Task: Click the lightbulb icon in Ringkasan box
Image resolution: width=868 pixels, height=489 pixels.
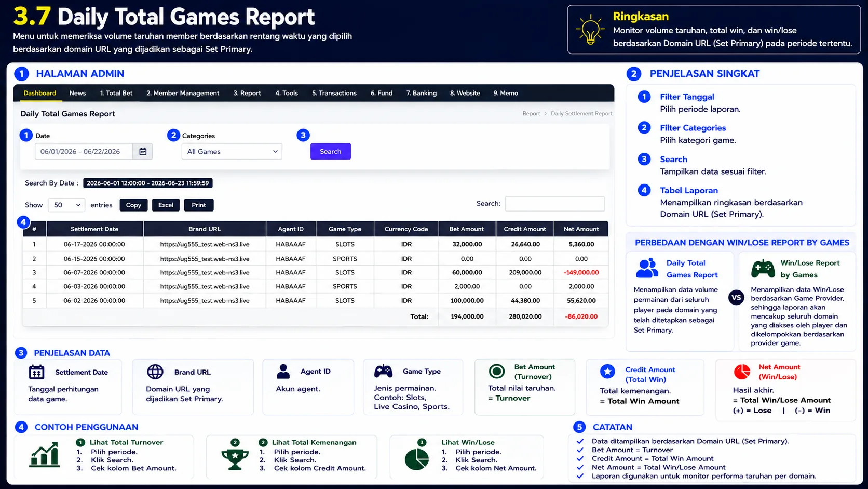Action: 590,30
